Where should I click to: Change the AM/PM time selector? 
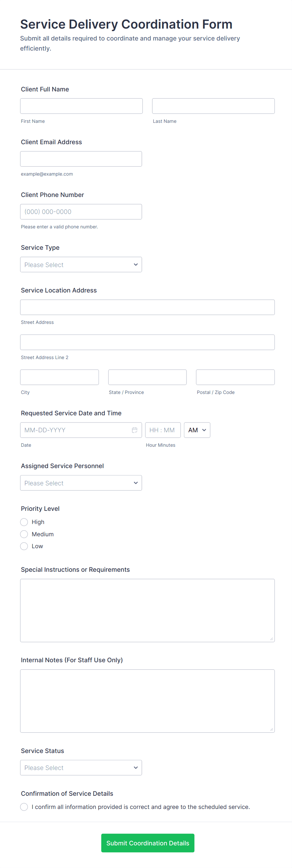coord(197,430)
